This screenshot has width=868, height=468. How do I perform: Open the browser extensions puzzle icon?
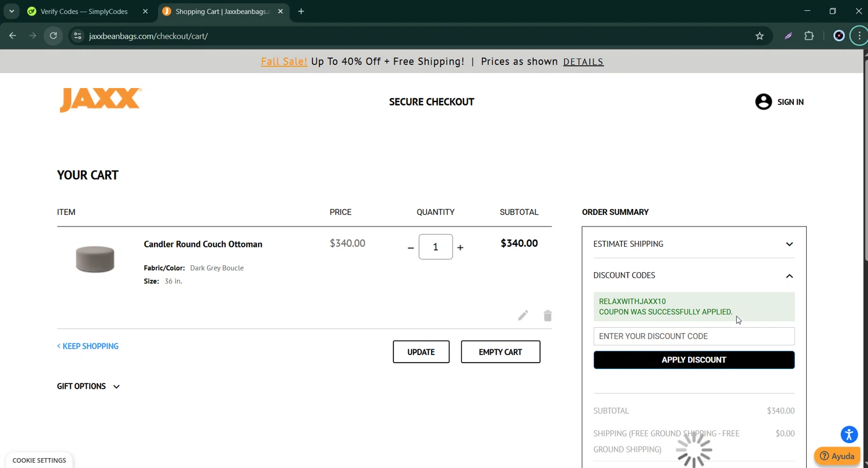point(809,36)
